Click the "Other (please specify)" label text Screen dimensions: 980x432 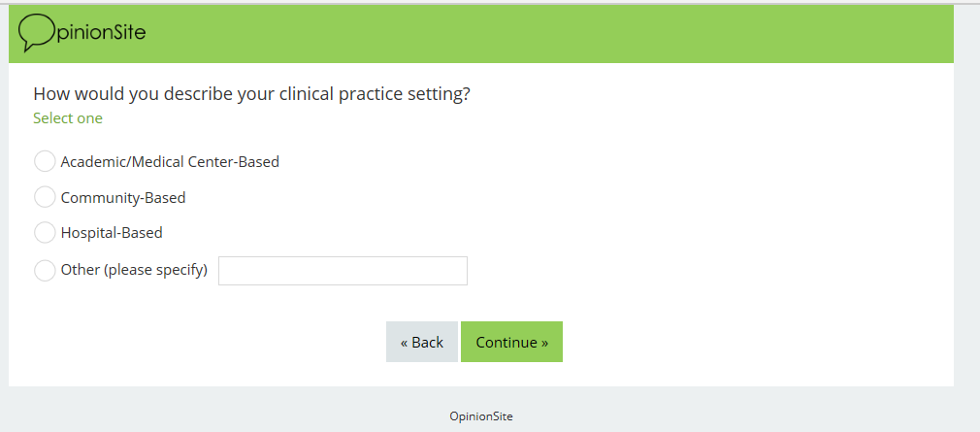(134, 271)
